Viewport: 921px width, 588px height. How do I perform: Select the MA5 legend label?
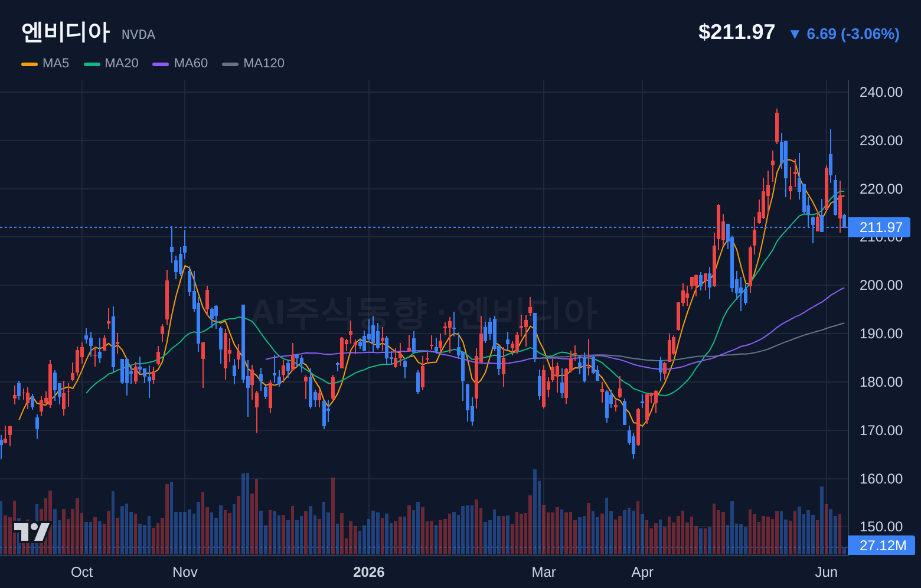point(55,63)
